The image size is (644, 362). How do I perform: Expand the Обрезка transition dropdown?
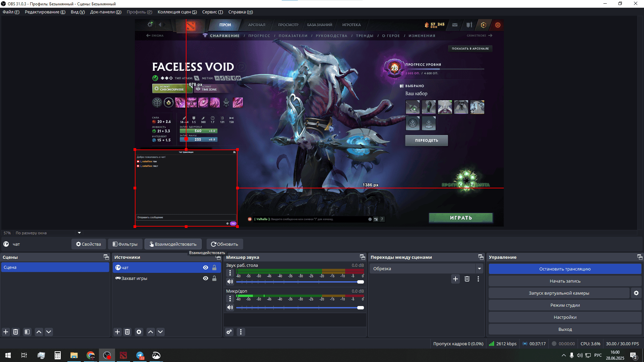click(x=479, y=268)
